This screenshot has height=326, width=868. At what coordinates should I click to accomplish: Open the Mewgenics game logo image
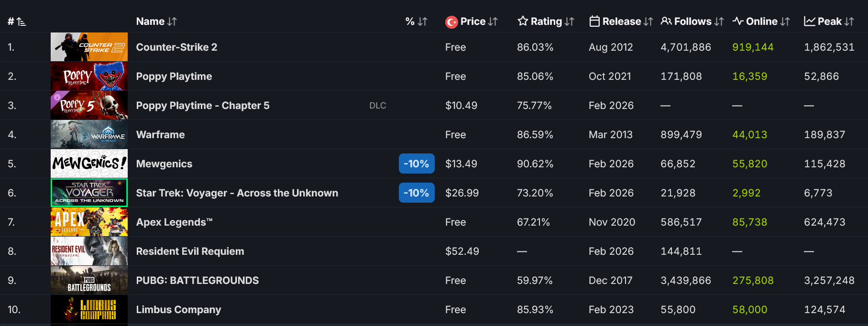pos(89,163)
